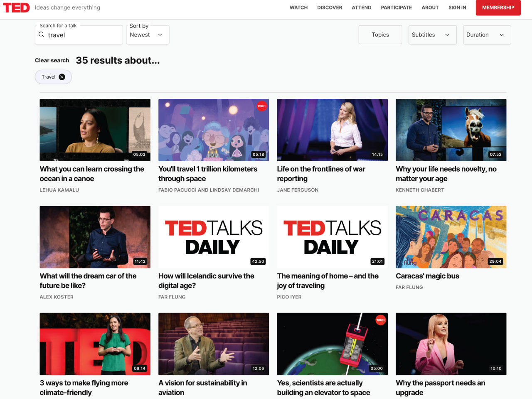Click the TED logo
The width and height of the screenshot is (532, 399).
(16, 7)
